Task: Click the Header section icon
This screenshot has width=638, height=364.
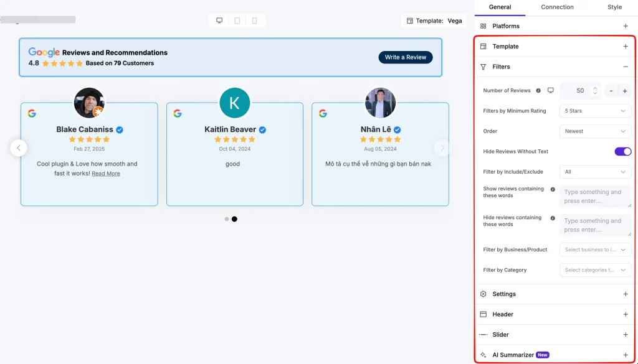Action: click(483, 314)
